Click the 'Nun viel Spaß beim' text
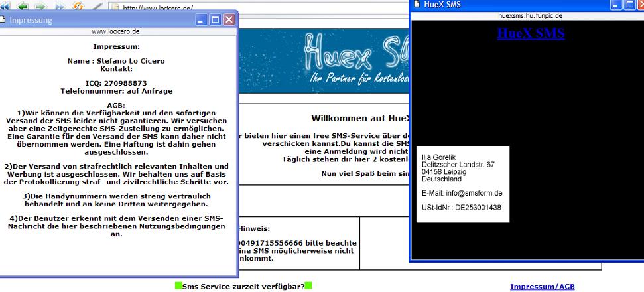The height and width of the screenshot is (292, 644). (365, 174)
